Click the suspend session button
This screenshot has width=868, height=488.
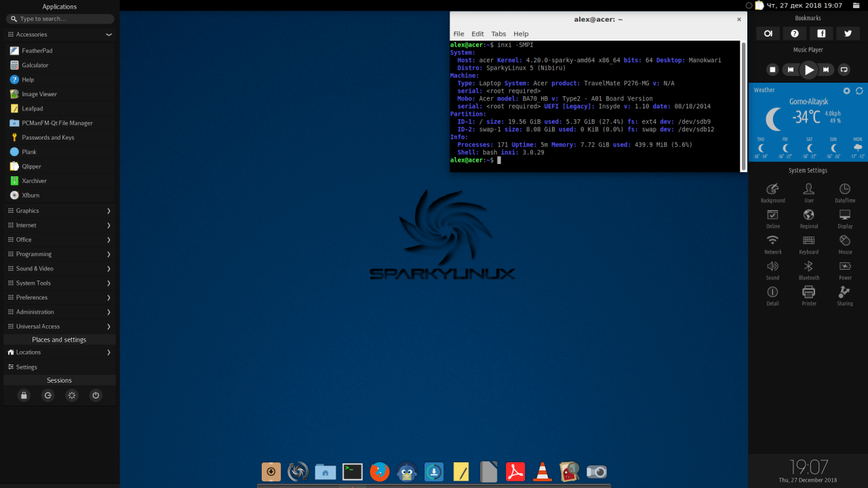72,395
